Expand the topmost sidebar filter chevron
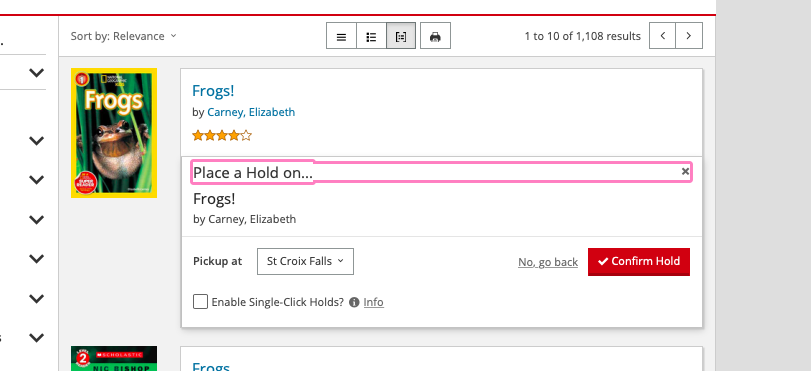This screenshot has height=371, width=811. pyautogui.click(x=36, y=73)
